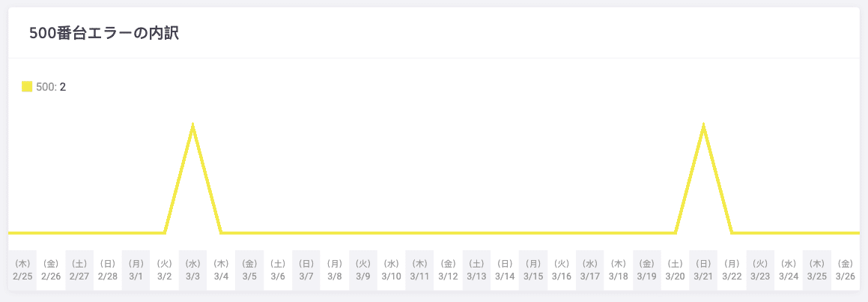The height and width of the screenshot is (302, 868).
Task: Click the 500: 2 legend label
Action: coord(51,87)
